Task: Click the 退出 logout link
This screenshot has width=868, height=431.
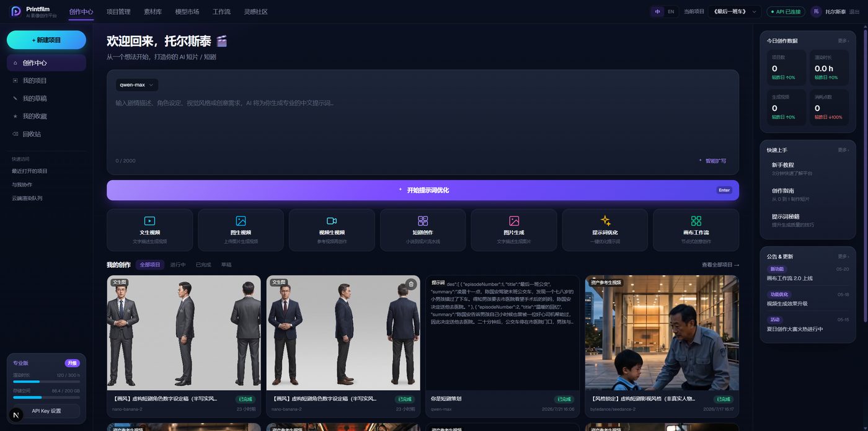Action: point(854,12)
